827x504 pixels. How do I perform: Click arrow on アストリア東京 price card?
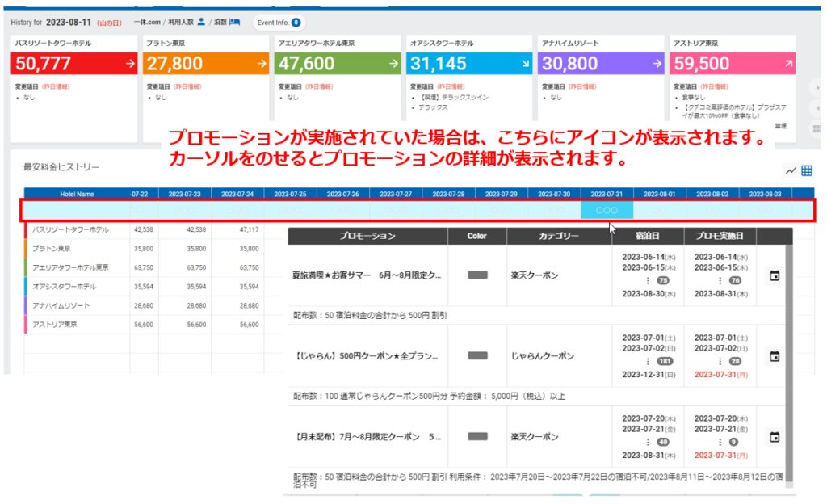788,64
